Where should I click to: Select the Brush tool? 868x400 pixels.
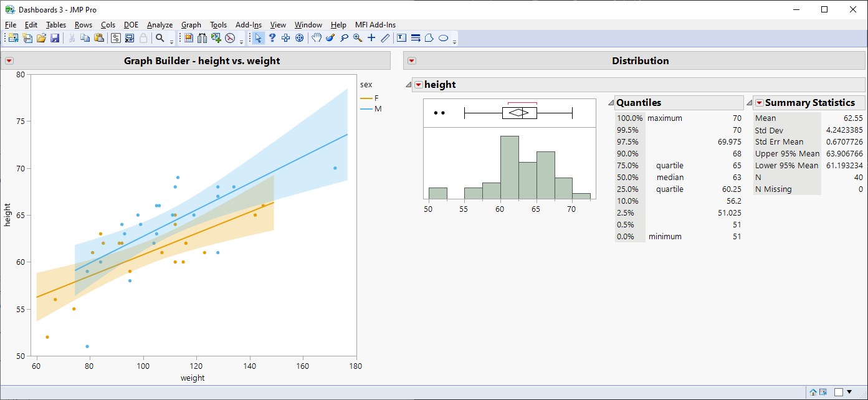(x=330, y=38)
